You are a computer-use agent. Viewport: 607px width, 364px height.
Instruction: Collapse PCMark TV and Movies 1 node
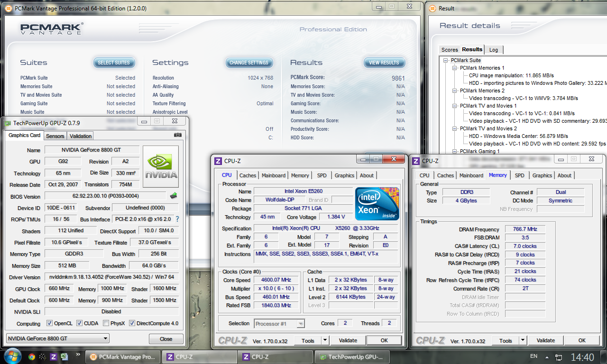(x=454, y=106)
